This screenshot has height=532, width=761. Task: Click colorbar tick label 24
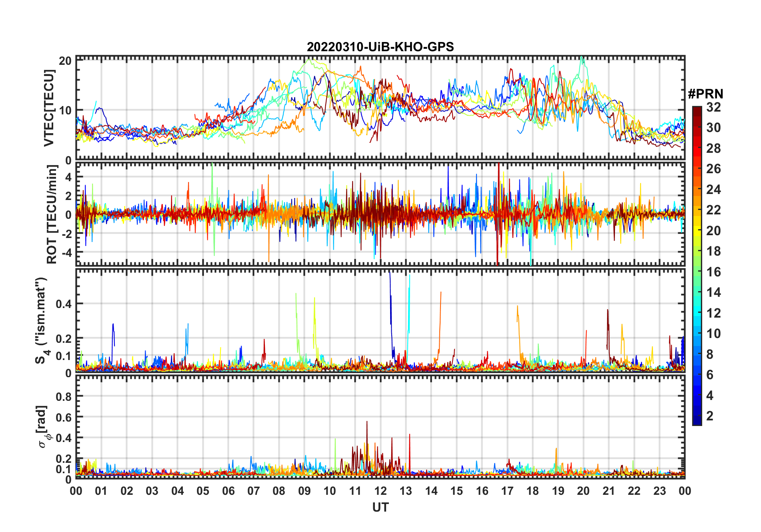coord(713,190)
